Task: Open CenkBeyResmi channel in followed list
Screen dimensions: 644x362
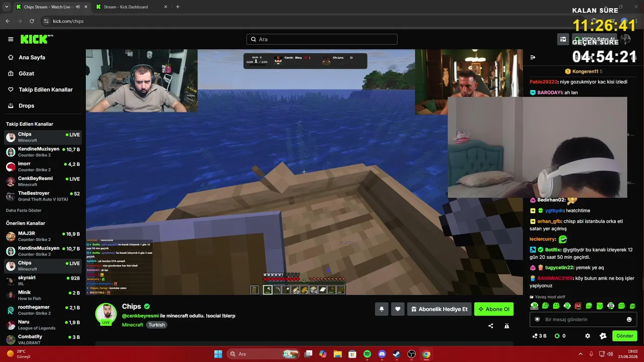Action: (x=43, y=182)
